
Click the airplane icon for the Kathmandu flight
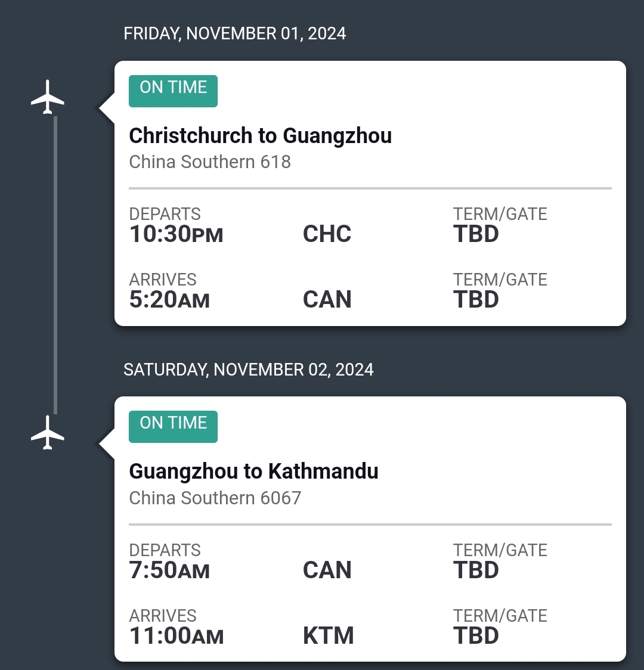coord(48,432)
